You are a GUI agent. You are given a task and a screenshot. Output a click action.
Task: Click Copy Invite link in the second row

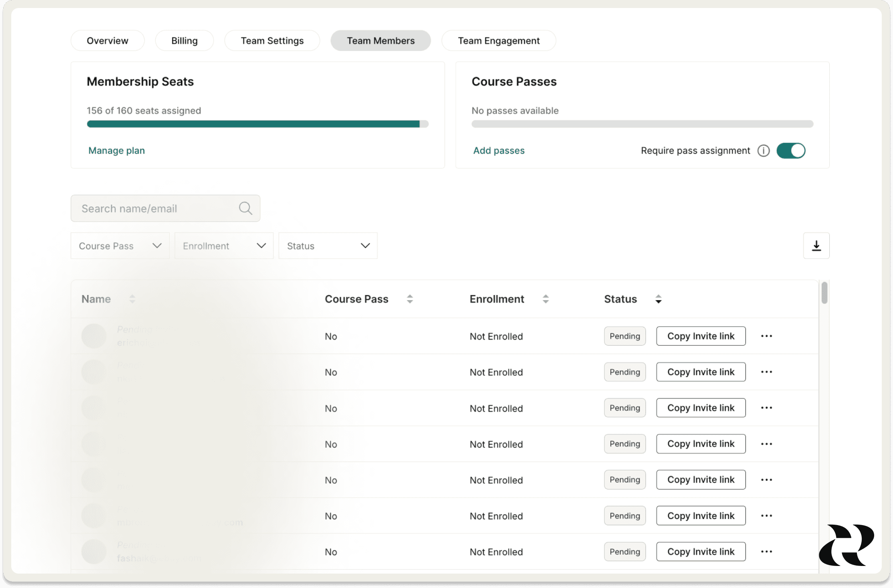pyautogui.click(x=701, y=372)
